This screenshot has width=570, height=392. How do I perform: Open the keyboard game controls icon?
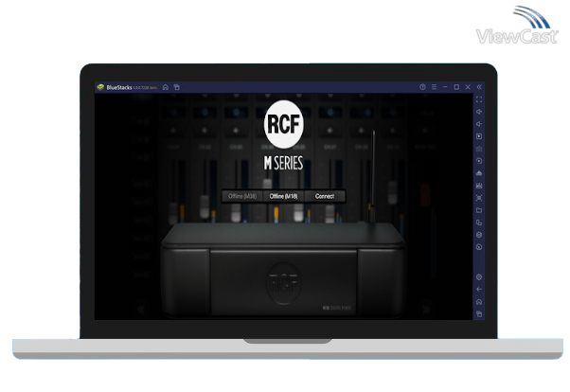coord(479,149)
